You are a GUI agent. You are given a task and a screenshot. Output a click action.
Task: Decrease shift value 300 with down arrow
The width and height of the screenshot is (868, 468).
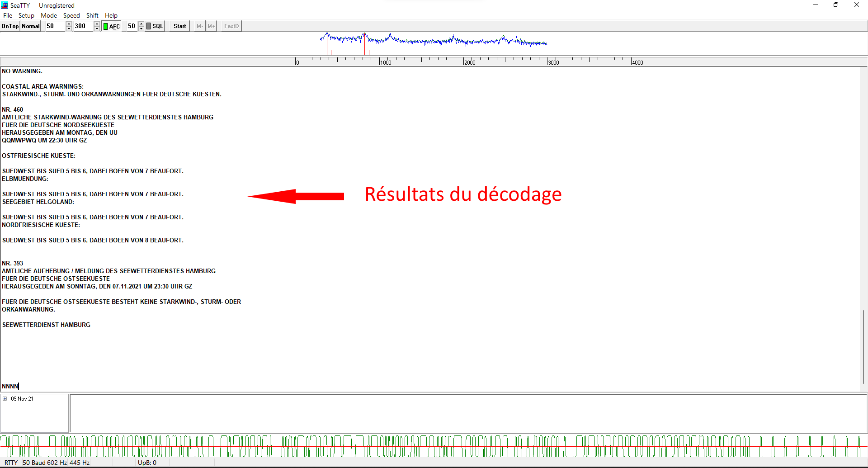(97, 28)
